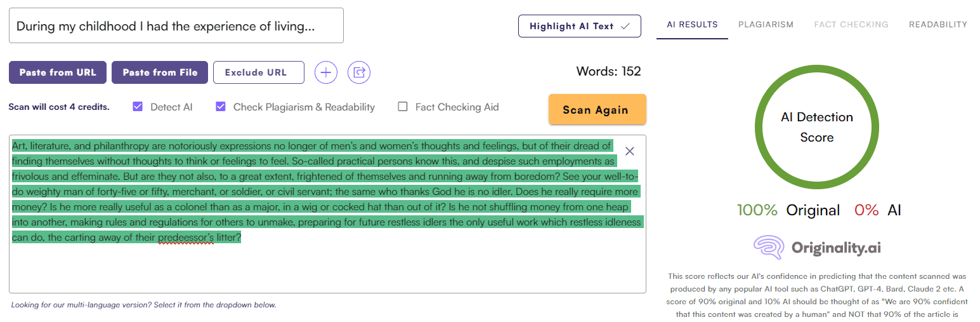The height and width of the screenshot is (322, 980).
Task: Select the Fact Checking tab
Action: click(851, 25)
